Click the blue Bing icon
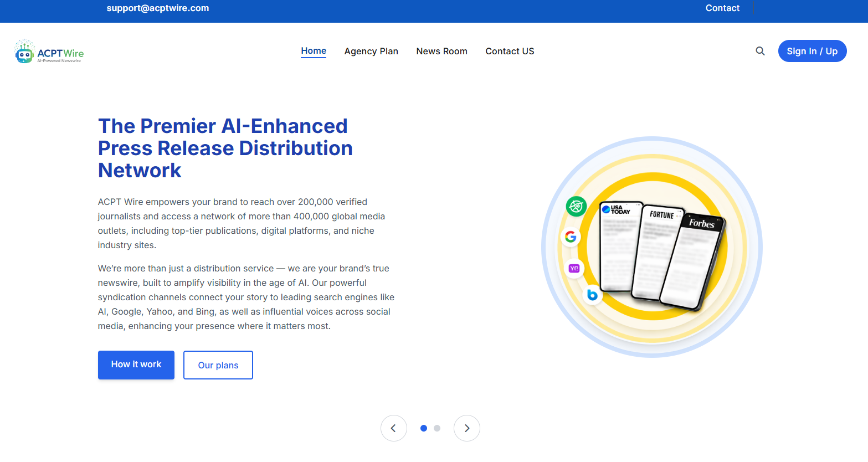Image resolution: width=868 pixels, height=462 pixels. coord(592,295)
